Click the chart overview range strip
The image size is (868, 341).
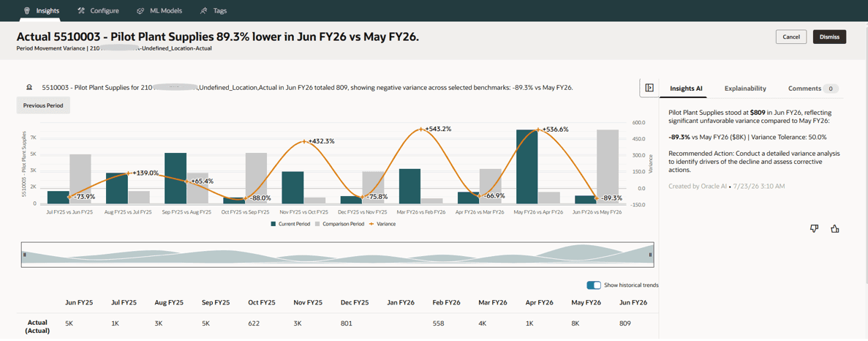(x=337, y=255)
